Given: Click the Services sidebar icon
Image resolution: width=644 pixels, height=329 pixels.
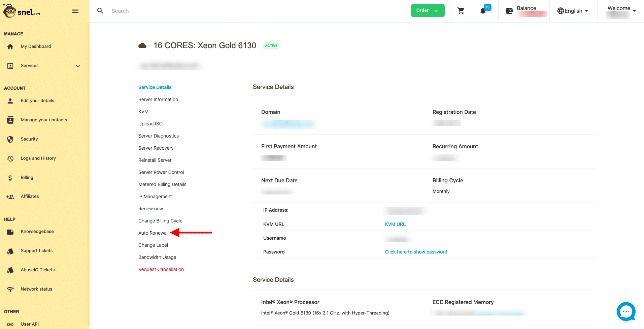Looking at the screenshot, I should pyautogui.click(x=10, y=66).
